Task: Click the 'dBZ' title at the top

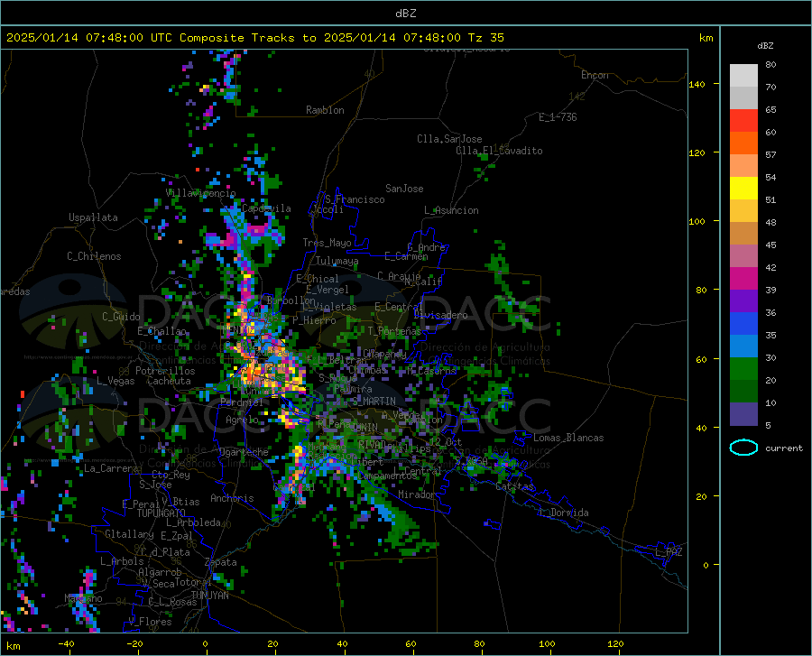Action: (x=405, y=14)
